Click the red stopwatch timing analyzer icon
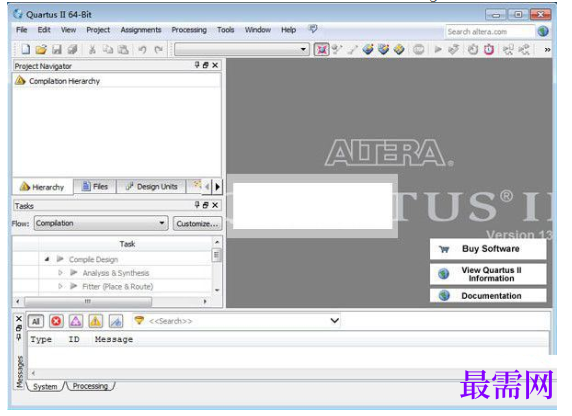Screen dimensions: 572x416 489,49
